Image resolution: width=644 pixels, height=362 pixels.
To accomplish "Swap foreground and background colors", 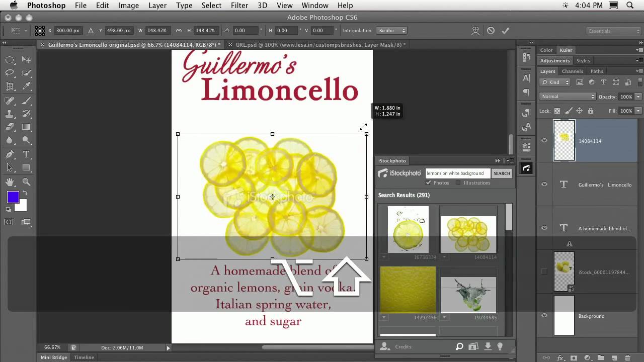I will coord(25,193).
